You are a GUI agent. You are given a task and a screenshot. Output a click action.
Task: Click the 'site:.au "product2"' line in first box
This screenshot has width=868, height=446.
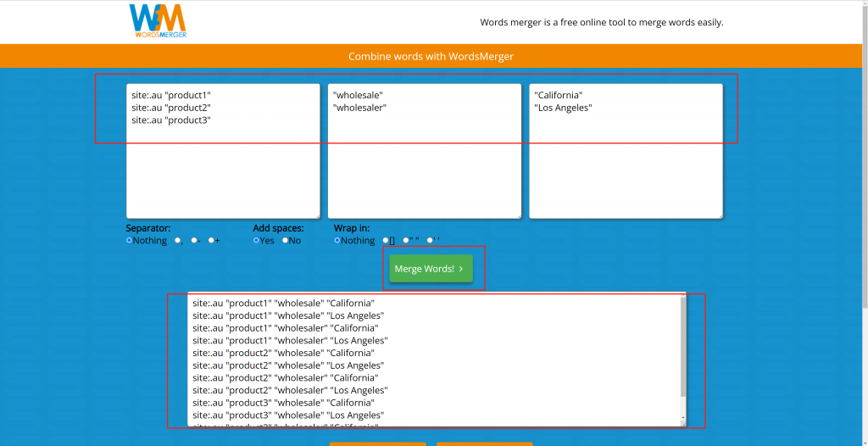[x=171, y=108]
